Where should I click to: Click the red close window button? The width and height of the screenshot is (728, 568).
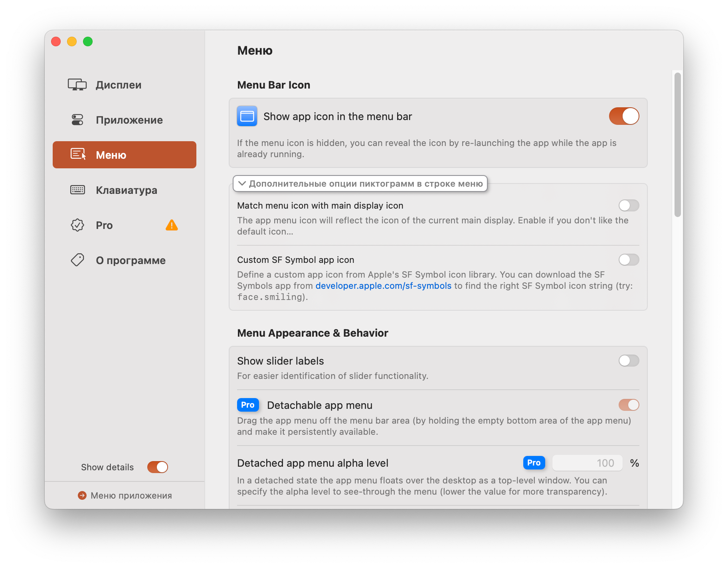[x=56, y=41]
